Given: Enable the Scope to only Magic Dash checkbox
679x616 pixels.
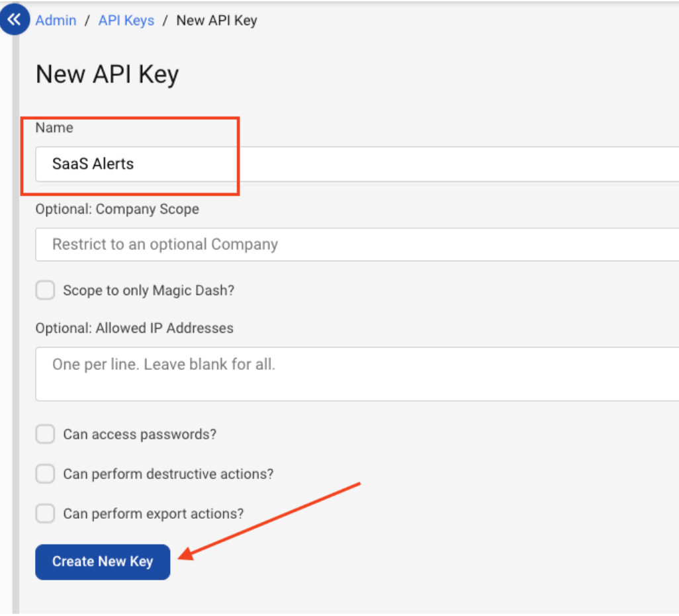Looking at the screenshot, I should [44, 290].
